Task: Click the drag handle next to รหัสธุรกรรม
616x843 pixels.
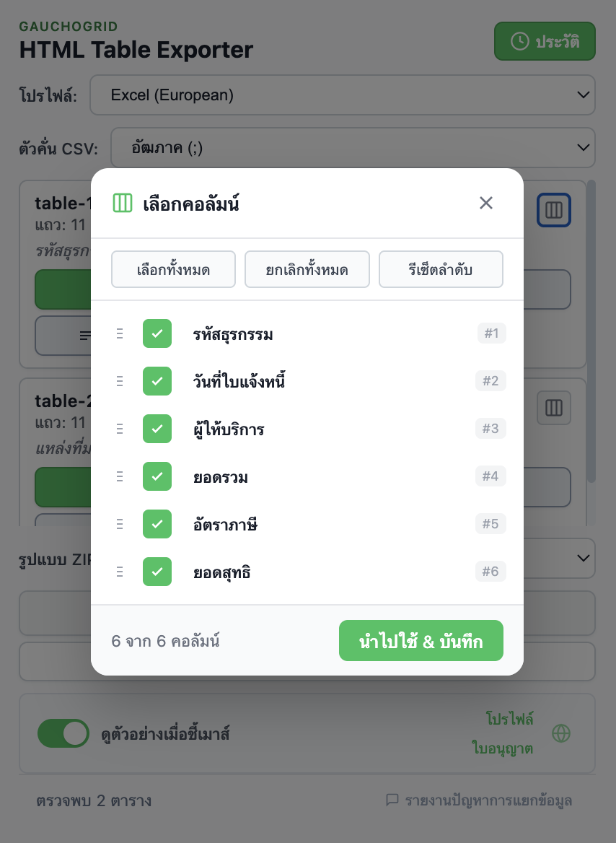Action: 120,333
